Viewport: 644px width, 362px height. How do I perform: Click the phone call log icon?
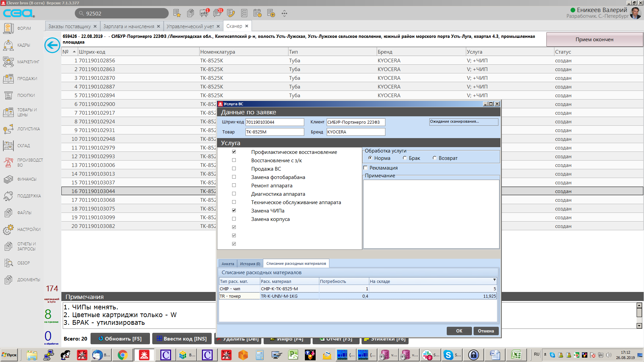tap(230, 13)
